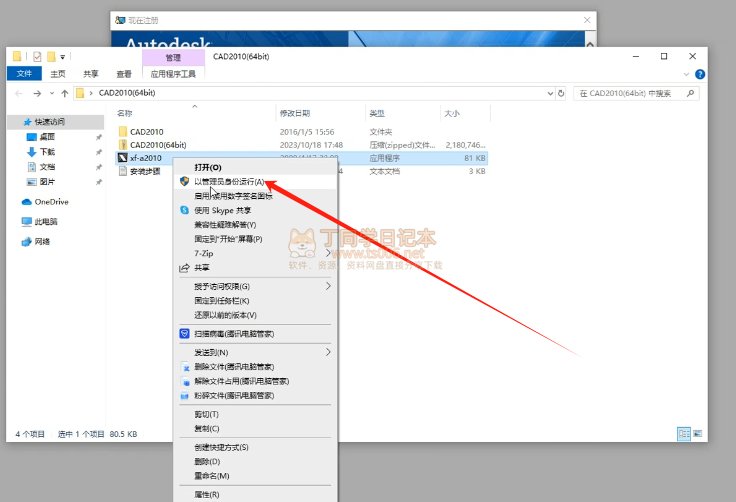Choose 还原以前的版本(V) in context menu
The image size is (736, 502).
click(x=255, y=315)
